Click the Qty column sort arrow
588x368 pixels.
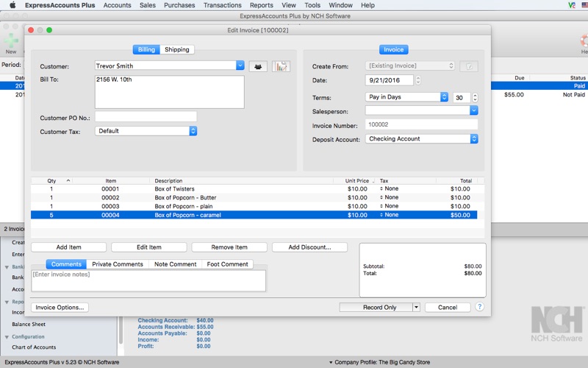pyautogui.click(x=69, y=180)
